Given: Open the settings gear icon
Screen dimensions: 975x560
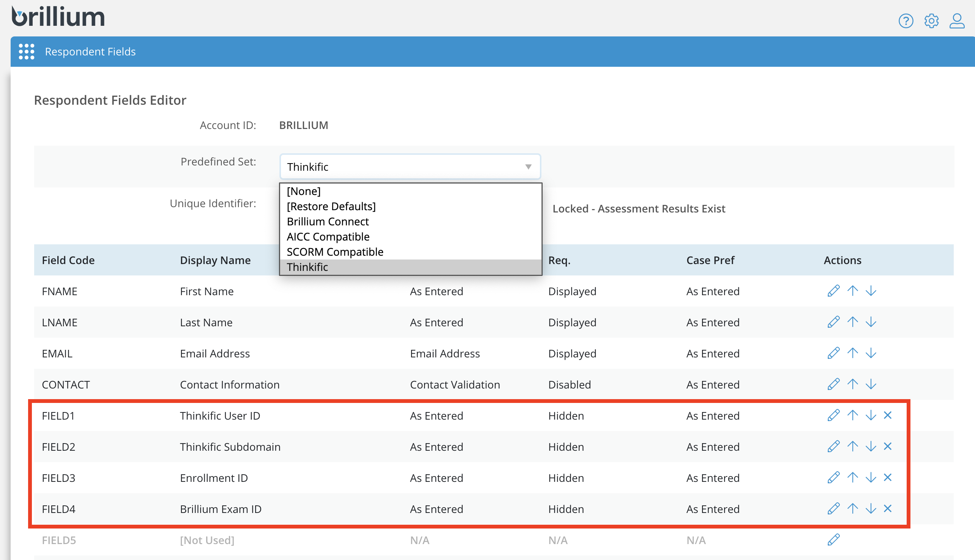Looking at the screenshot, I should tap(931, 21).
